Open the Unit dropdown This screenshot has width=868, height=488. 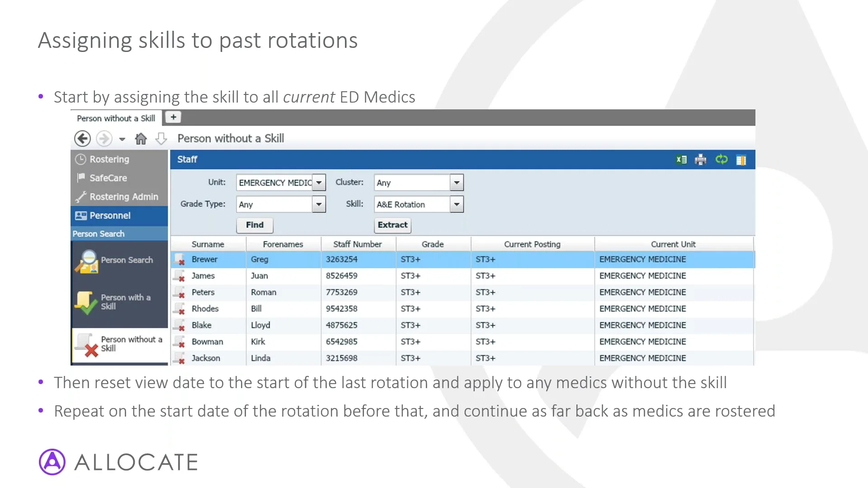320,183
